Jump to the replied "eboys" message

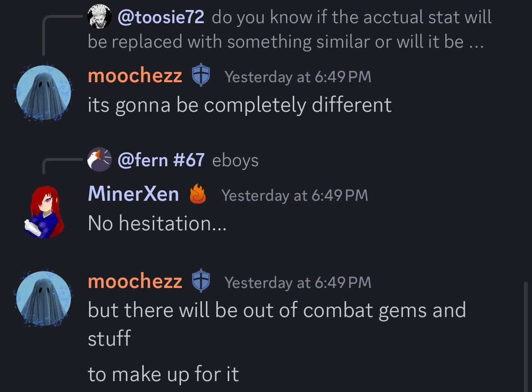[x=235, y=160]
